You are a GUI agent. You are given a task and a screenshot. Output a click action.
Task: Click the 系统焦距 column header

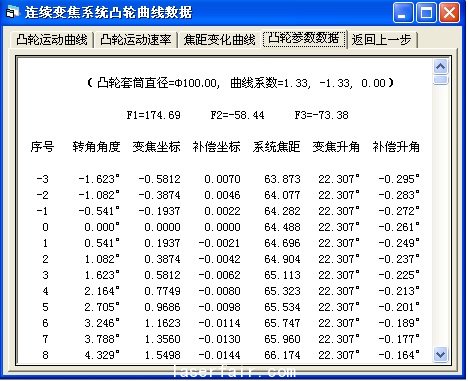276,147
